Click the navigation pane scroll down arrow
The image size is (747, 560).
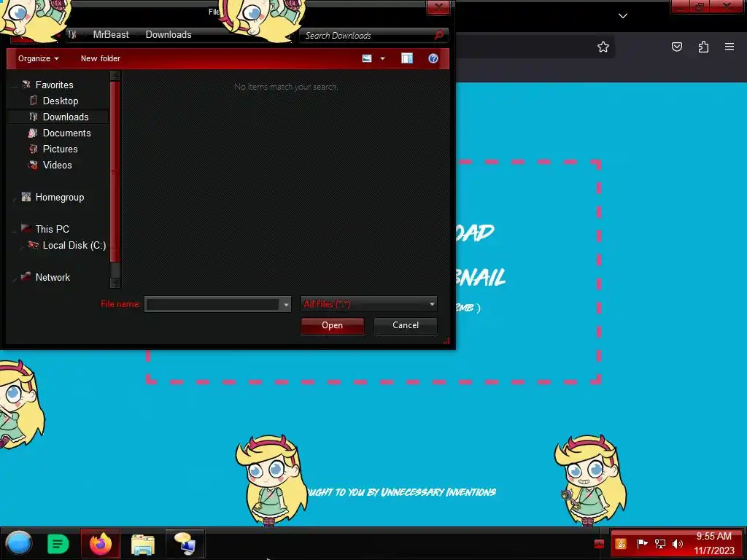[x=115, y=283]
